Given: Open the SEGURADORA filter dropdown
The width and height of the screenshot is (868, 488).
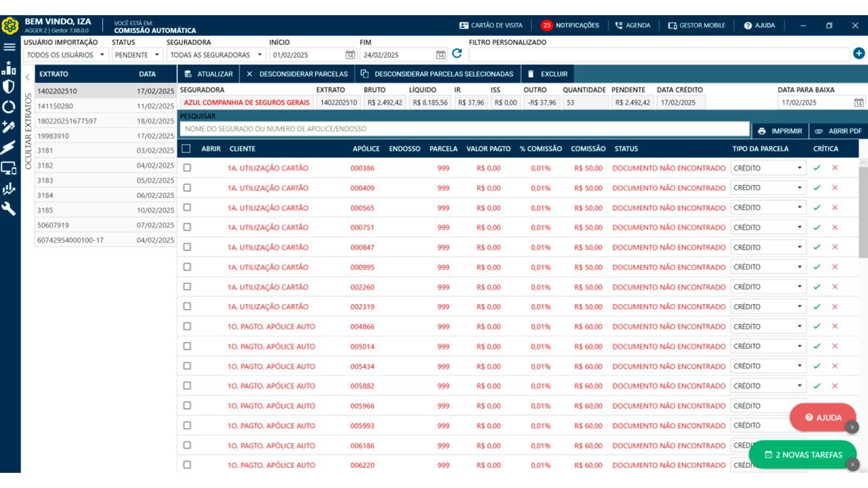Looking at the screenshot, I should pos(216,55).
